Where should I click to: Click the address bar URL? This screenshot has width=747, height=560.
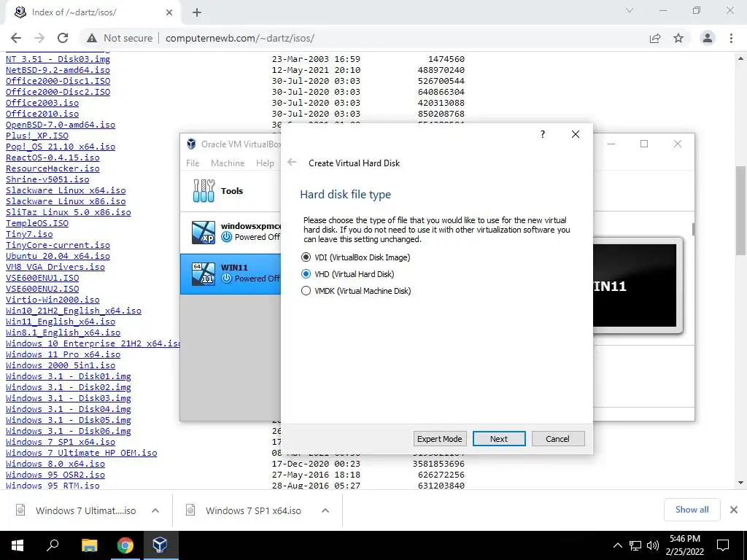point(240,38)
